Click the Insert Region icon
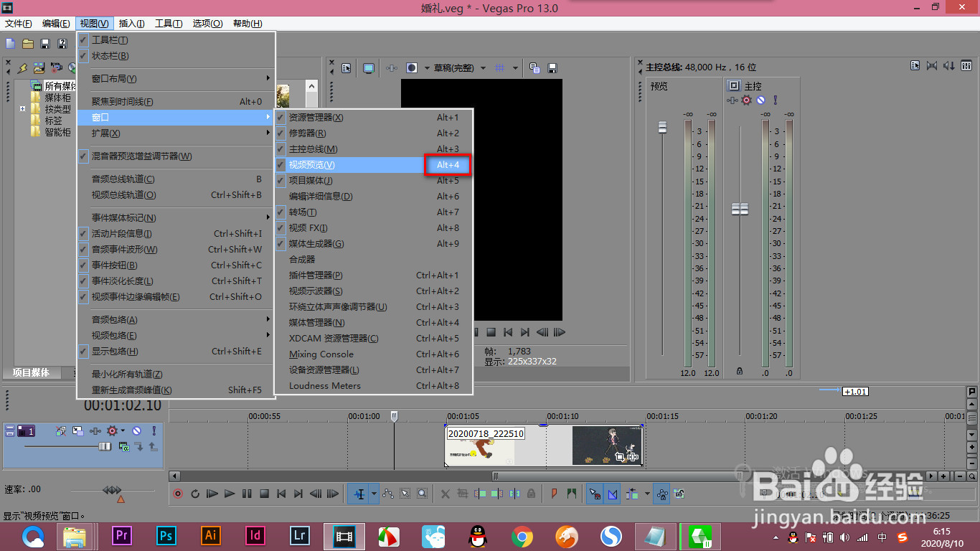This screenshot has height=551, width=980. pyautogui.click(x=572, y=494)
